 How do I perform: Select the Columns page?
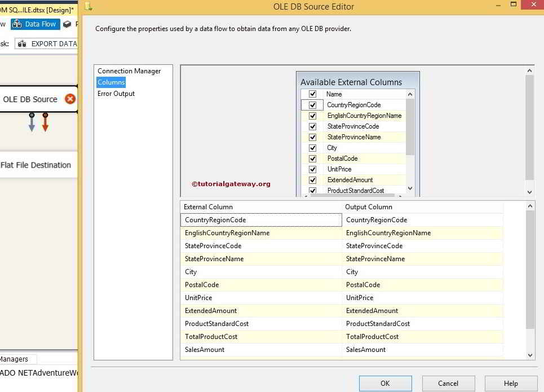click(111, 82)
